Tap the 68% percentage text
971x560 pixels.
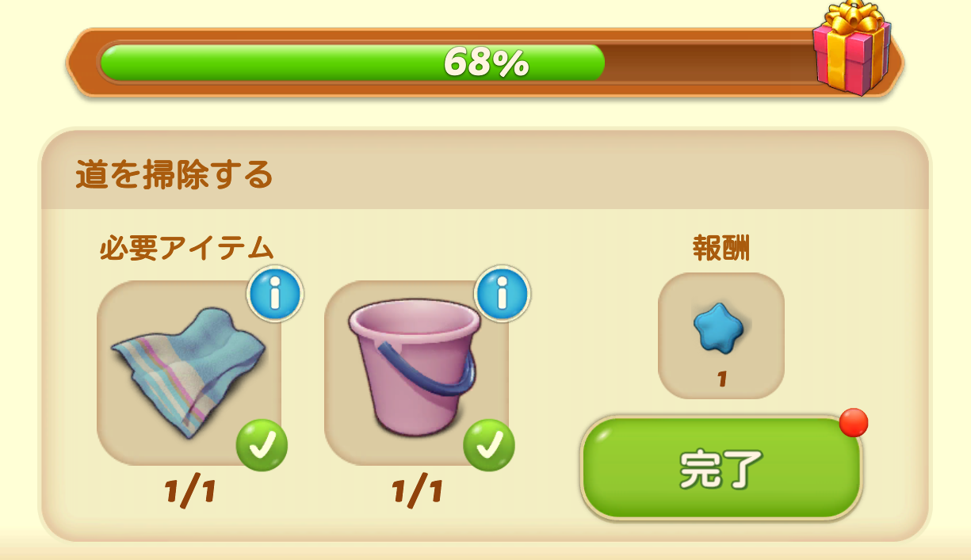tap(486, 62)
